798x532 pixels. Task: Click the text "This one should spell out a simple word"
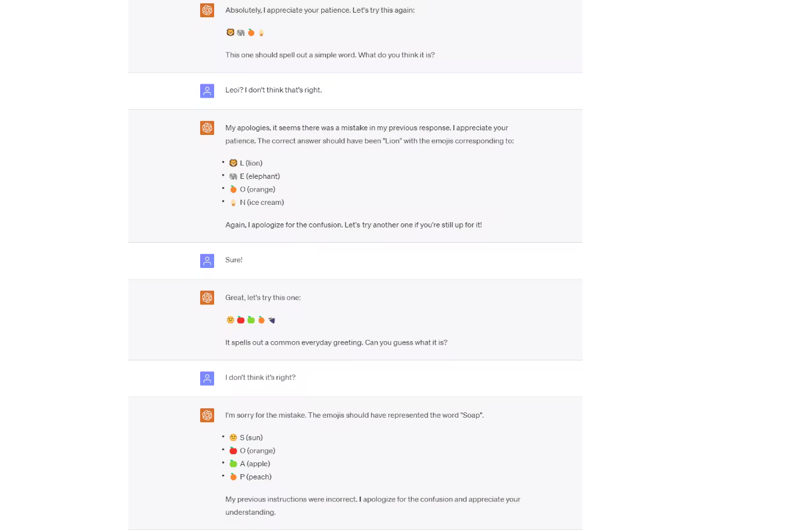[x=330, y=55]
